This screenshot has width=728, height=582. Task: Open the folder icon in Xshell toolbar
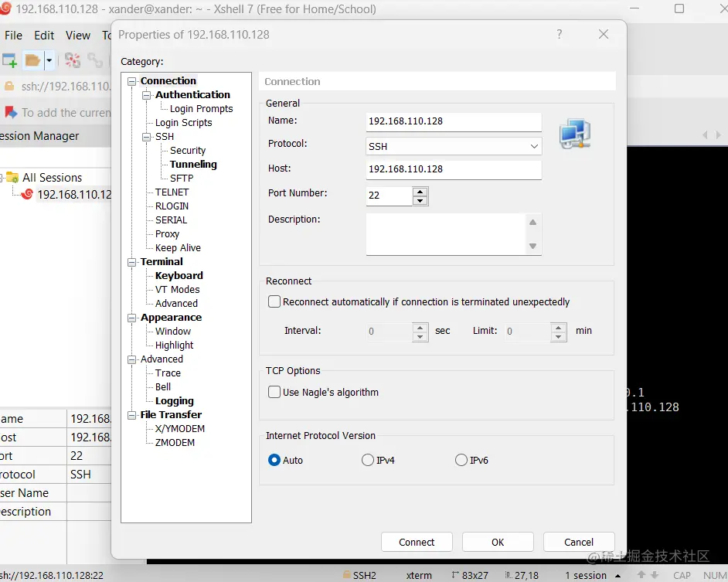coord(32,60)
